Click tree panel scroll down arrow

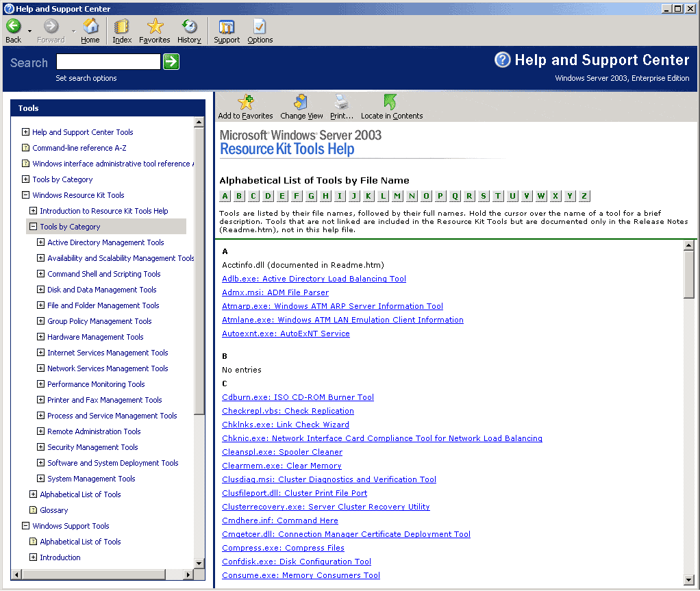199,564
